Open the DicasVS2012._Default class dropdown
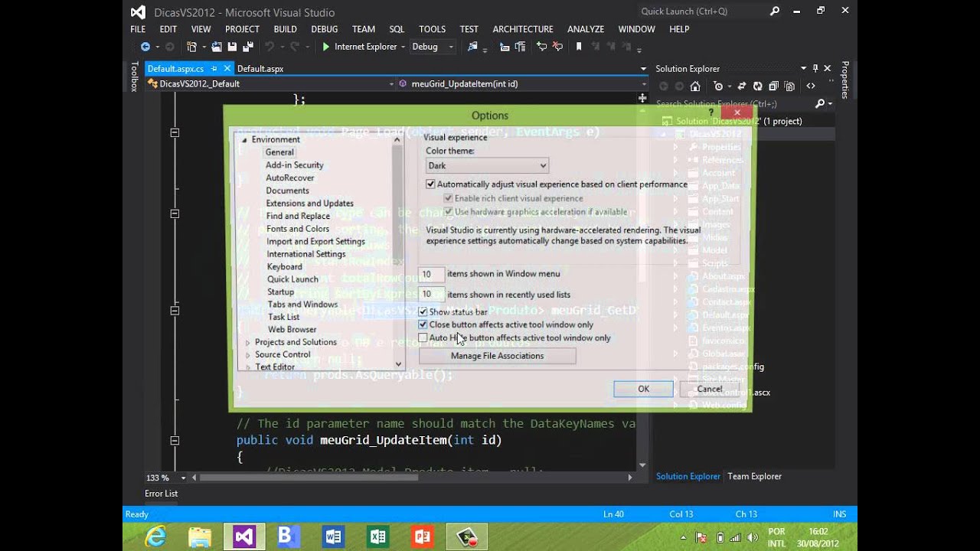The image size is (980, 551). (270, 84)
